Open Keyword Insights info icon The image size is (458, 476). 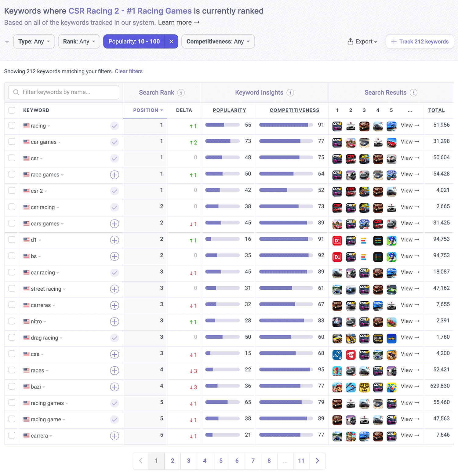[290, 93]
